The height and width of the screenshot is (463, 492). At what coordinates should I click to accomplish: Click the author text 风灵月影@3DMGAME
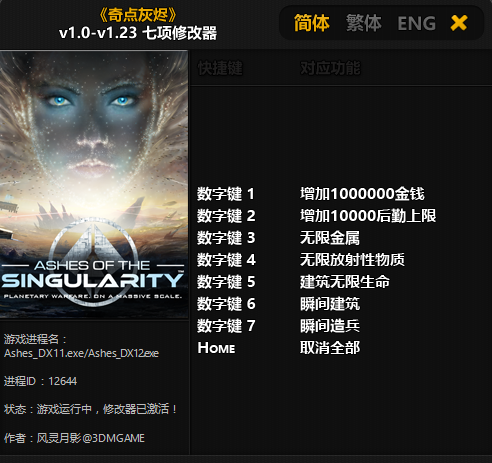click(90, 438)
